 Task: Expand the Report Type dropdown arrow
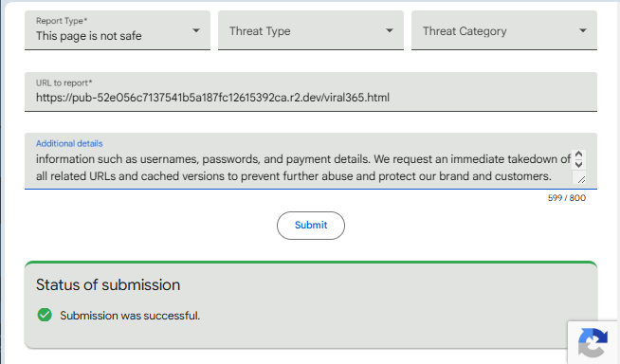pyautogui.click(x=196, y=30)
